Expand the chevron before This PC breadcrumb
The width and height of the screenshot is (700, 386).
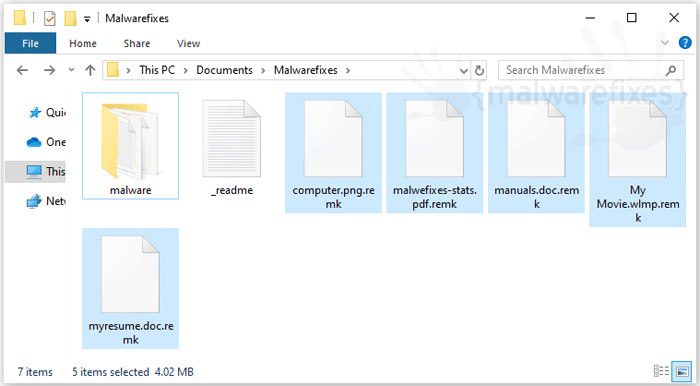tap(129, 71)
